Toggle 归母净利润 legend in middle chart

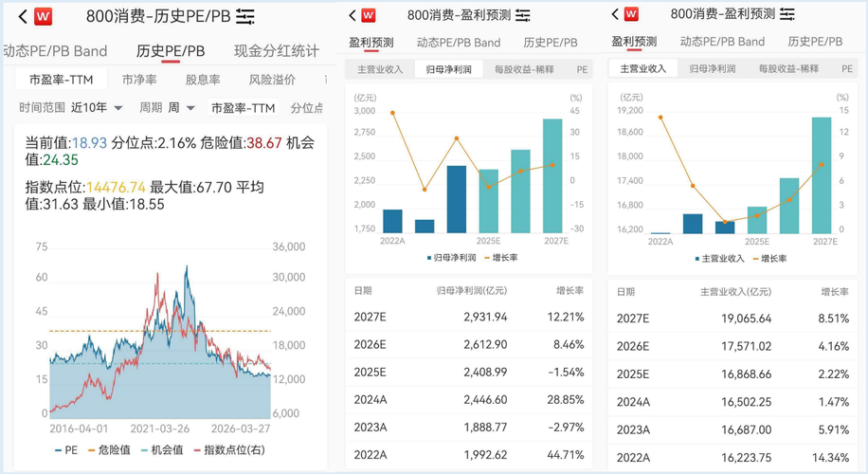pyautogui.click(x=452, y=258)
